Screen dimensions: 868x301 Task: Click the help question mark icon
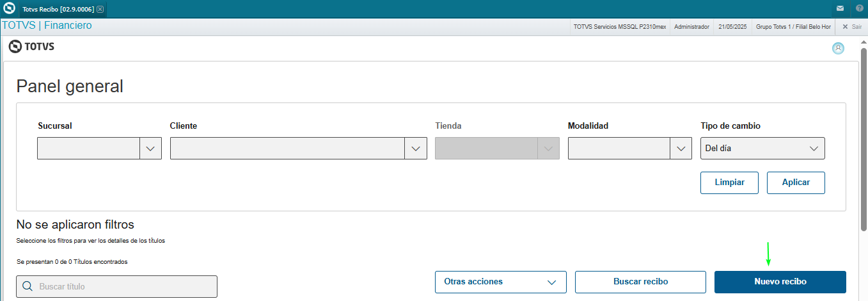(x=859, y=8)
